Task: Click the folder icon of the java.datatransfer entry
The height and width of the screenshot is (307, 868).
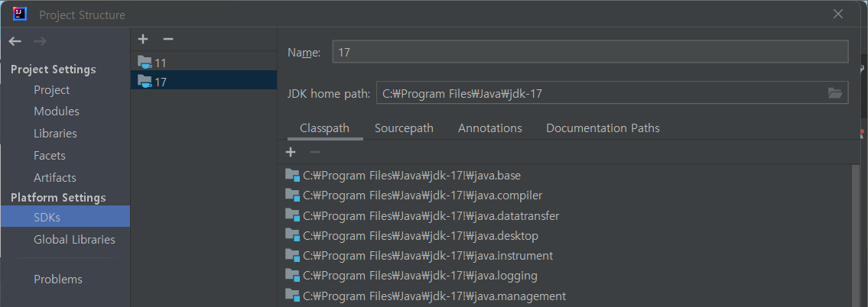Action: (x=291, y=215)
